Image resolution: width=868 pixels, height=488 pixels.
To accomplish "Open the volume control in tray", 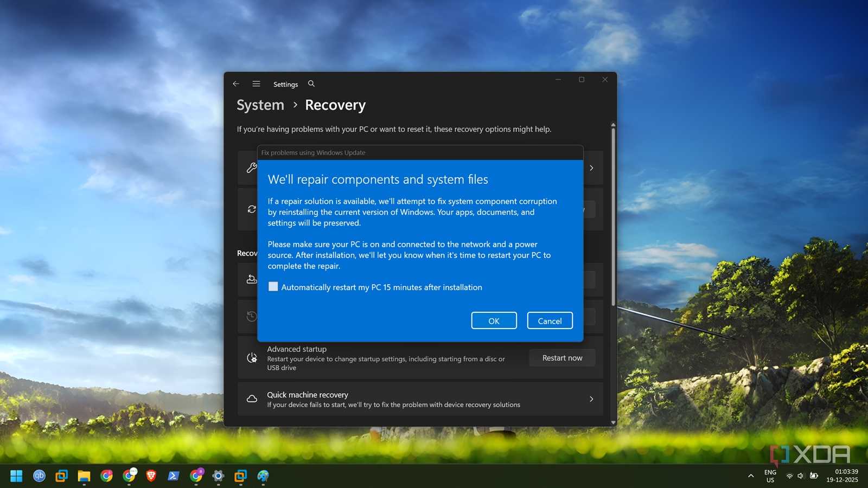I will click(x=801, y=476).
